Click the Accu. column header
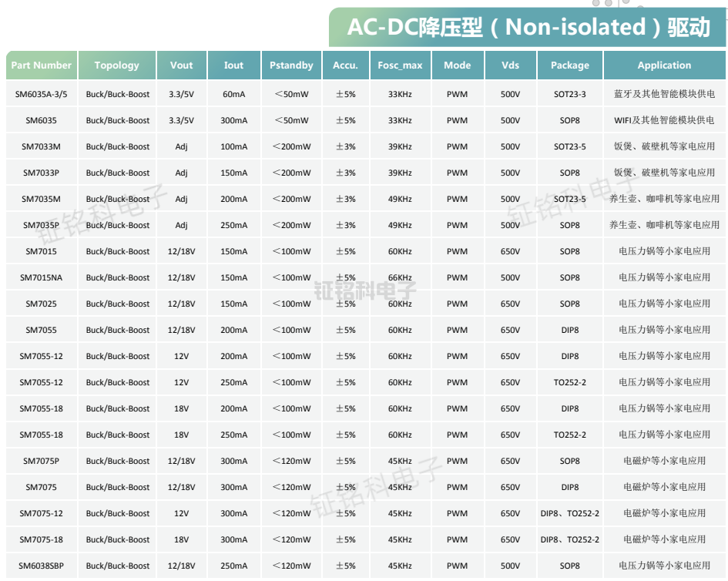Image resolution: width=728 pixels, height=581 pixels. (x=345, y=65)
